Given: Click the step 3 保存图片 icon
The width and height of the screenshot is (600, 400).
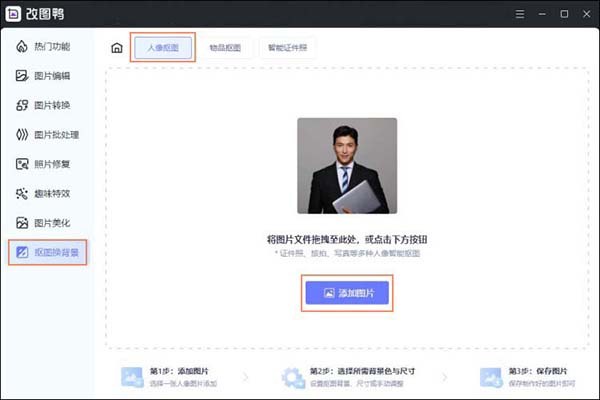Looking at the screenshot, I should [491, 377].
